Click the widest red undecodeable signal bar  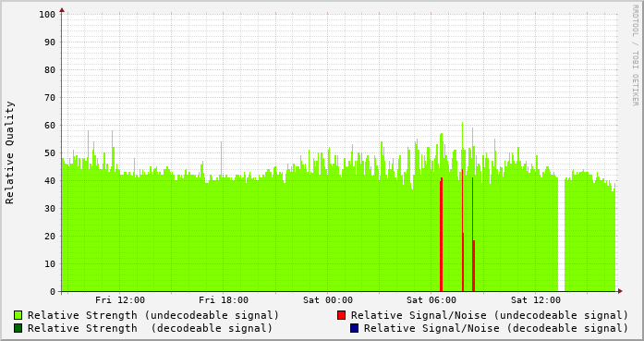[x=441, y=235]
